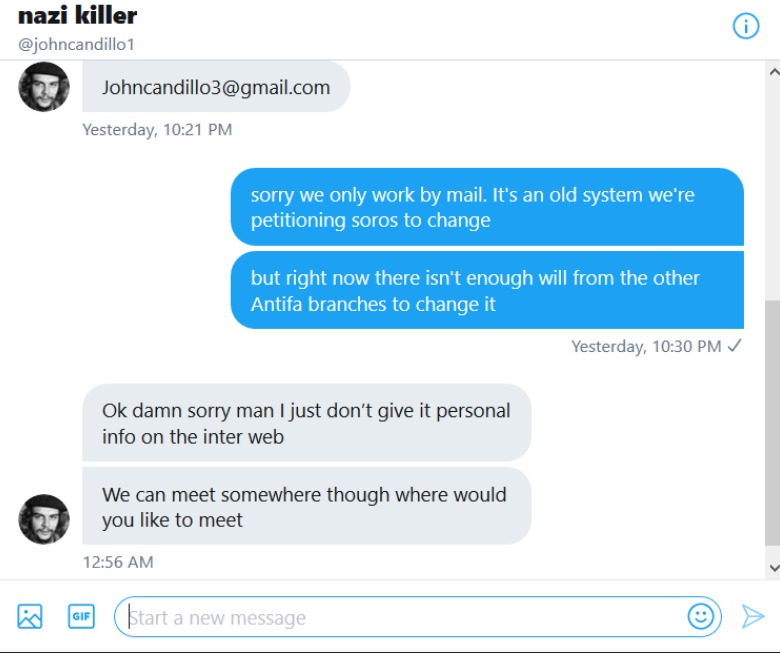Open the emoji smiley picker
Screen dimensions: 780x653
coord(700,617)
